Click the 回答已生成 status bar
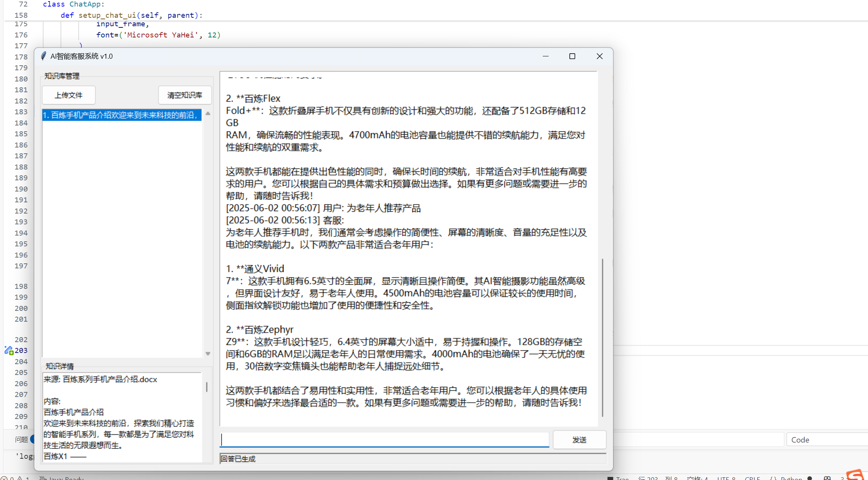The width and height of the screenshot is (868, 480). coord(413,459)
